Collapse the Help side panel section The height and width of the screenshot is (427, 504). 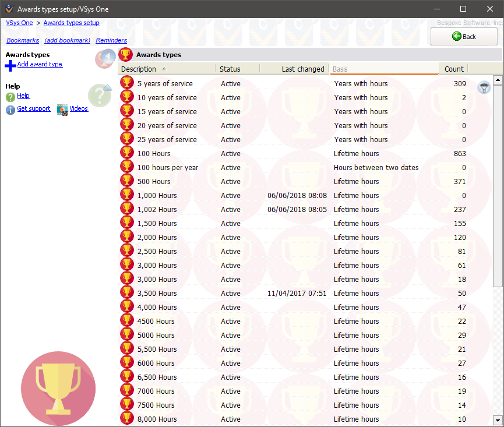(100, 94)
